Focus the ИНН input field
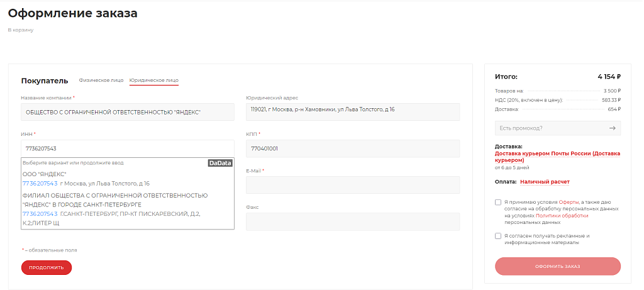The width and height of the screenshot is (644, 290). point(127,148)
